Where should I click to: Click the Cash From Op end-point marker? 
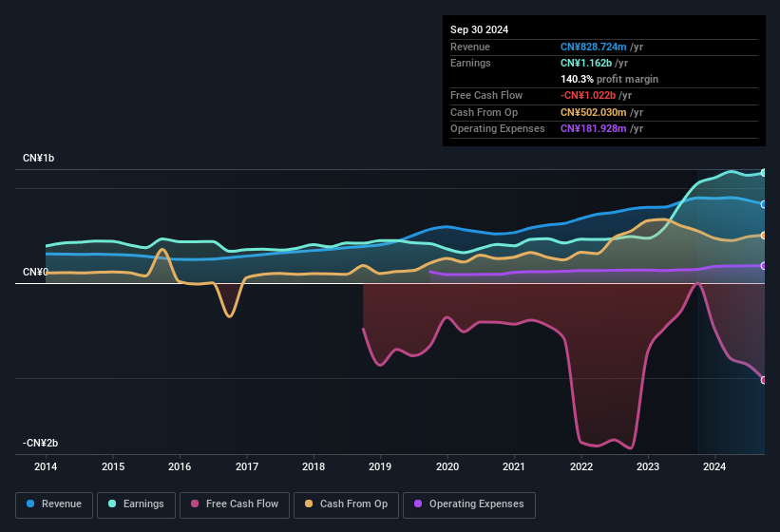coord(764,236)
